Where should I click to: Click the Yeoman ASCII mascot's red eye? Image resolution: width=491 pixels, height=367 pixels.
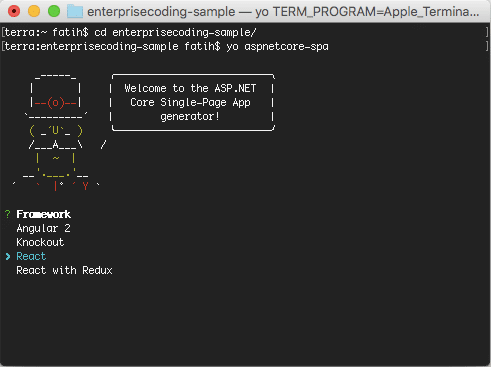point(55,103)
